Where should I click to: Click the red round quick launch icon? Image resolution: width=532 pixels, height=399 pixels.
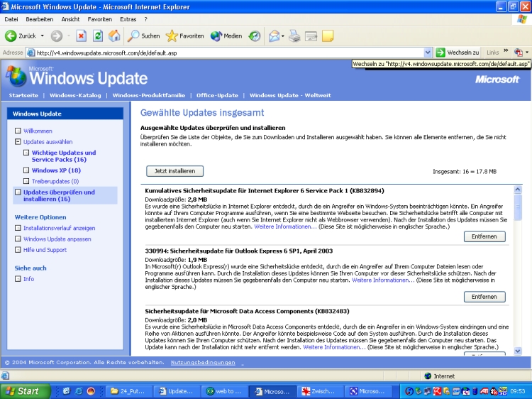[91, 391]
